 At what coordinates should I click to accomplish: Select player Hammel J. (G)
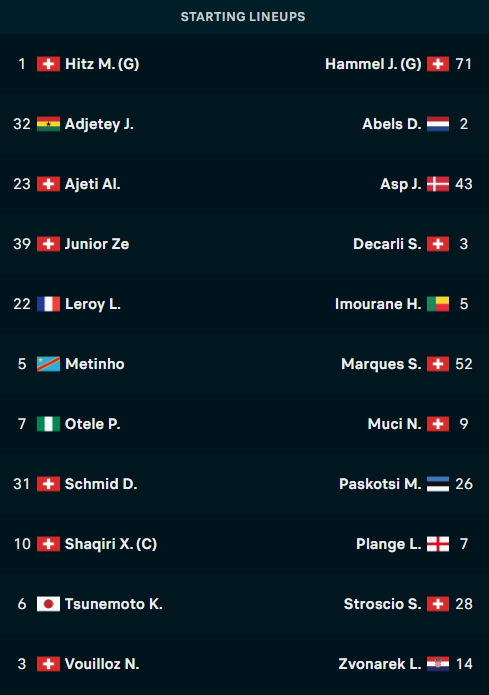(x=373, y=64)
